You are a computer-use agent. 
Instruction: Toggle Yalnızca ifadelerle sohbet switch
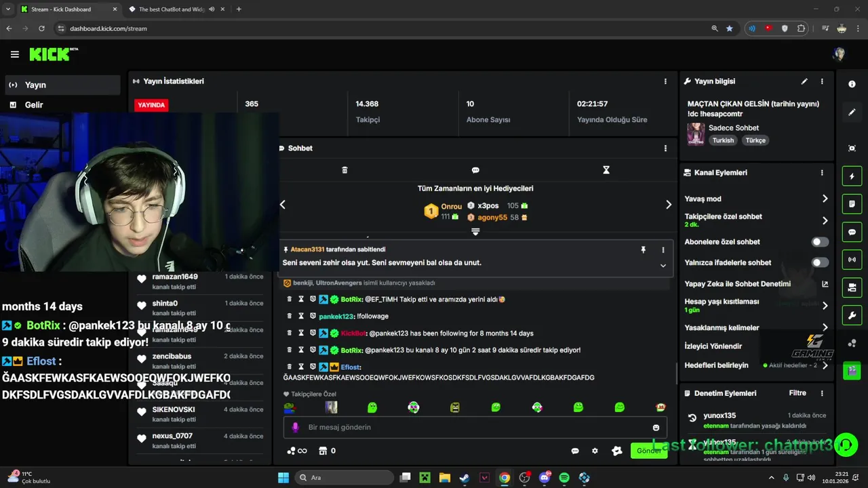[x=820, y=262]
